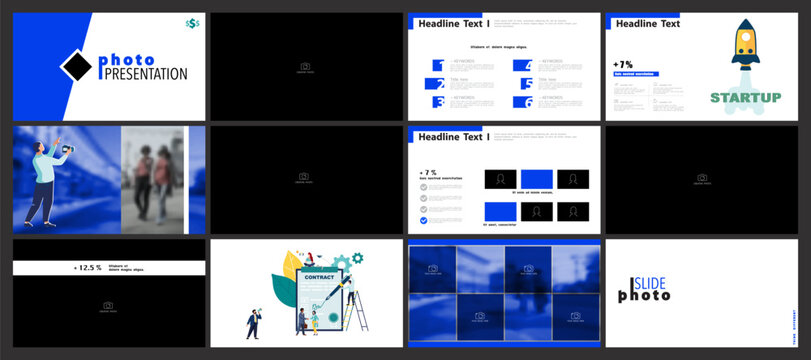
Task: Select the black diamond logo shape
Action: pos(77,66)
